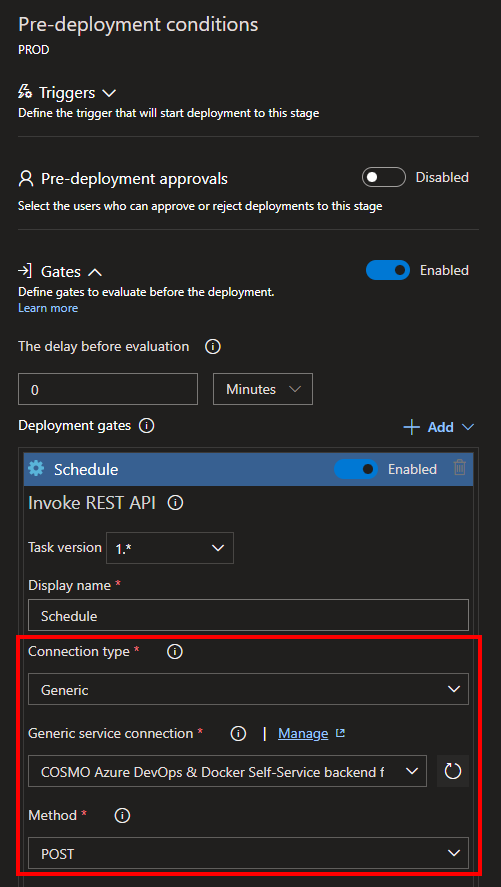Open the Method POST dropdown
Image resolution: width=501 pixels, height=887 pixels.
[248, 853]
